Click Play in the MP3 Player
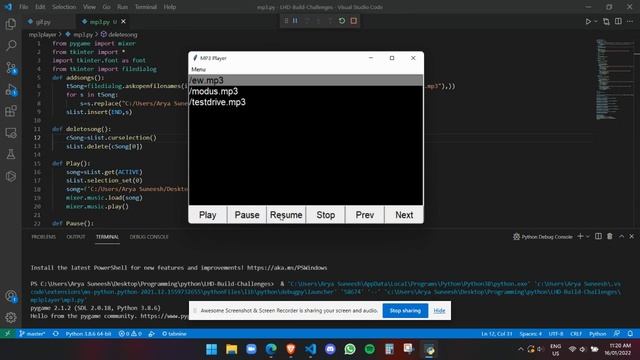Viewport: 640px width, 360px height. click(207, 215)
